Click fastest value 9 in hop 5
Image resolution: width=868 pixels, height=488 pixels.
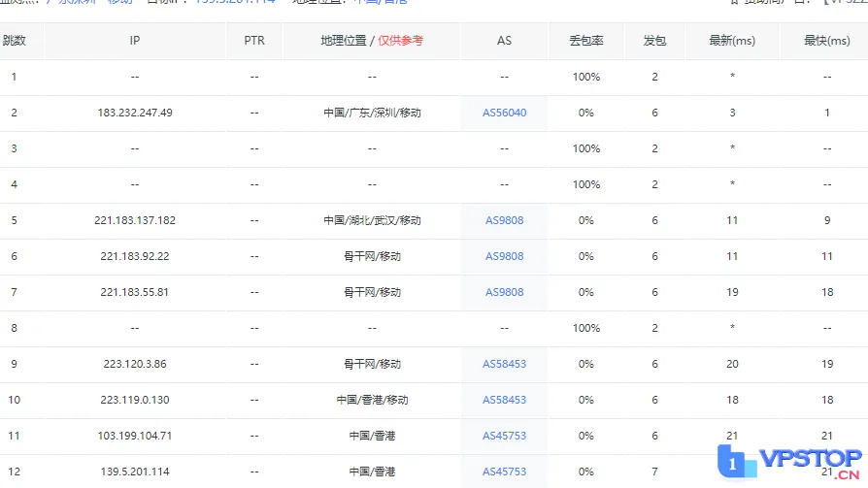pos(826,220)
